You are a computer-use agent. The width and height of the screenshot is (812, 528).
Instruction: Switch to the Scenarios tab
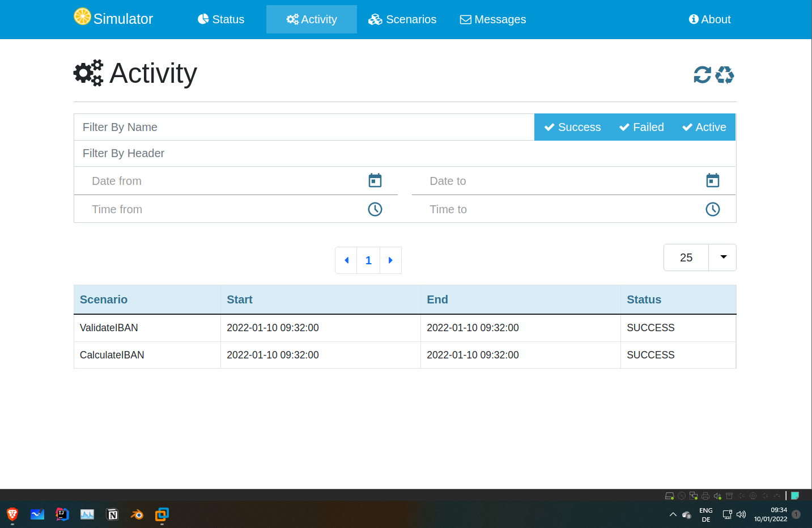402,19
